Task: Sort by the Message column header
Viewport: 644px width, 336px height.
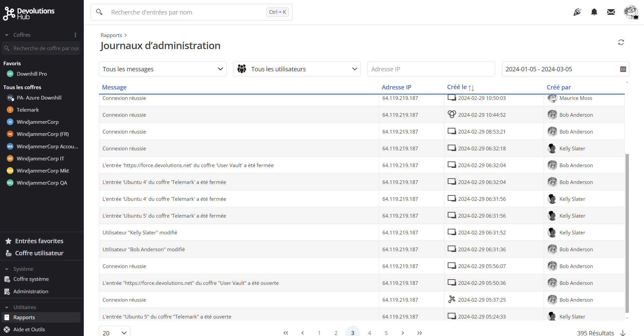Action: [x=114, y=87]
